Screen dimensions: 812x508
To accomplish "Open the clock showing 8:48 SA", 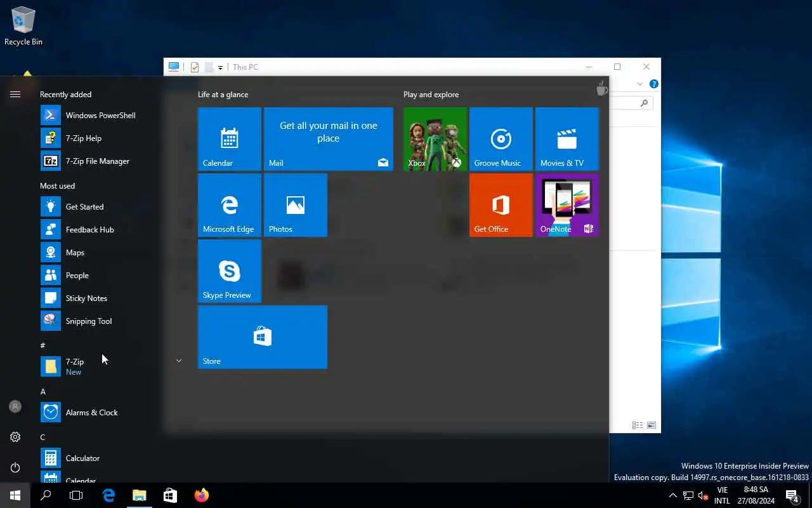I will 756,495.
